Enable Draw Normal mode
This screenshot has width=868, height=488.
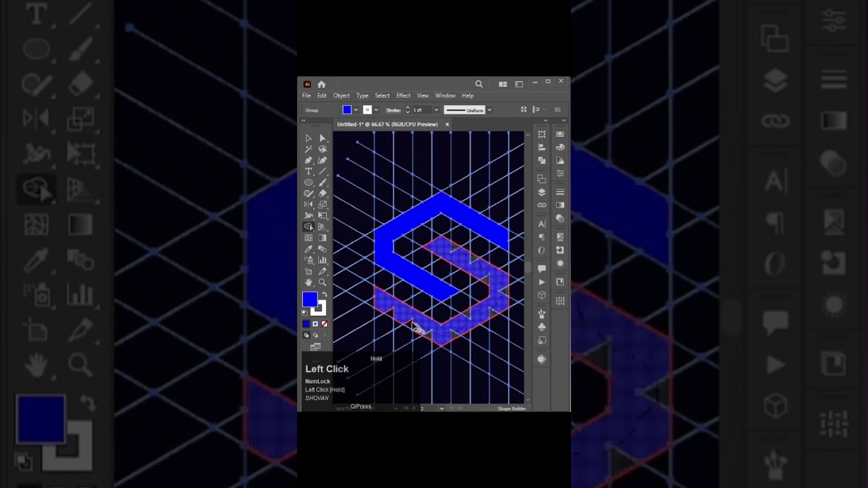tap(306, 335)
